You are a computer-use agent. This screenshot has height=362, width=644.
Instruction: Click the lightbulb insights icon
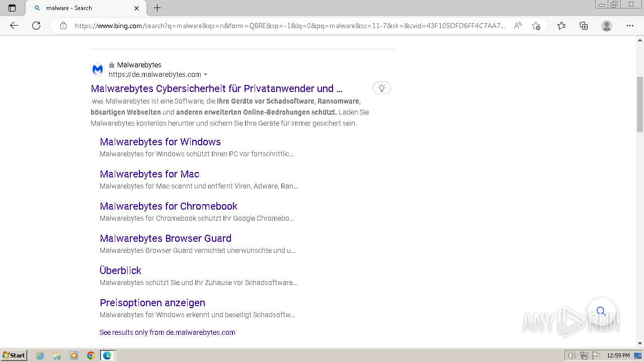[x=382, y=88]
